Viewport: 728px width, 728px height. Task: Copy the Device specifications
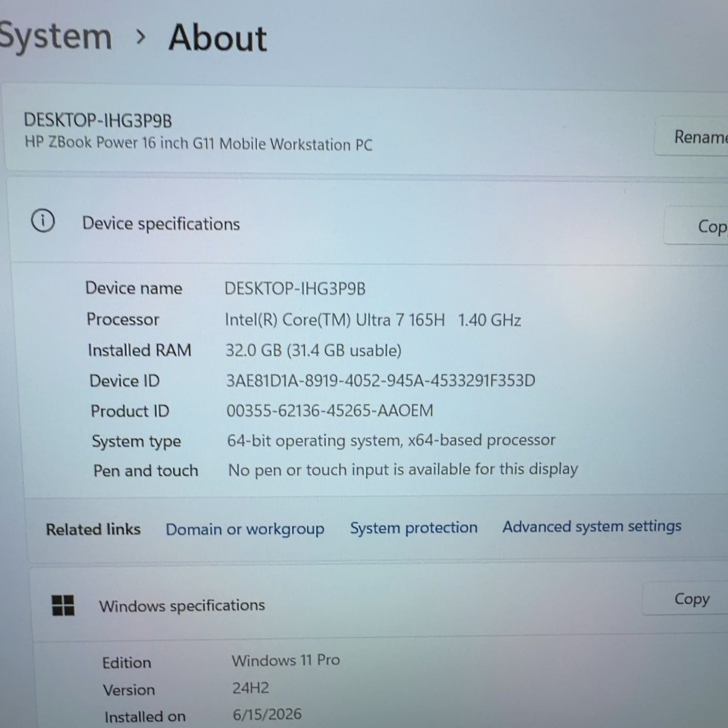696,226
